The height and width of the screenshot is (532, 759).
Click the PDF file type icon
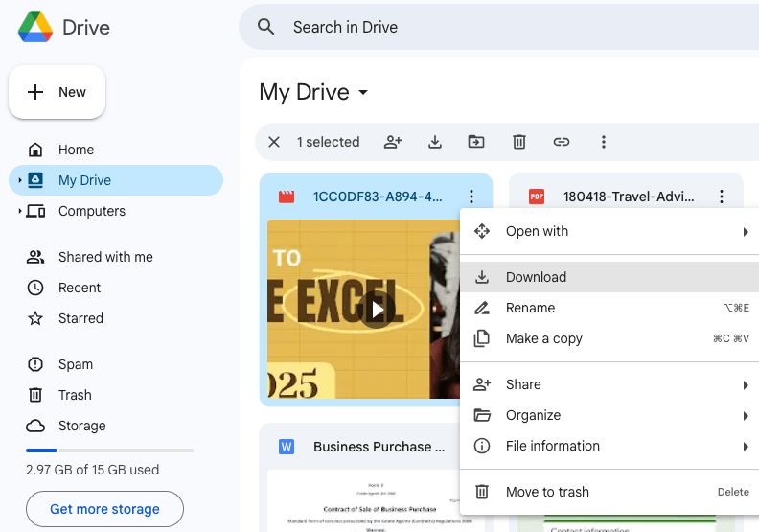pyautogui.click(x=537, y=197)
